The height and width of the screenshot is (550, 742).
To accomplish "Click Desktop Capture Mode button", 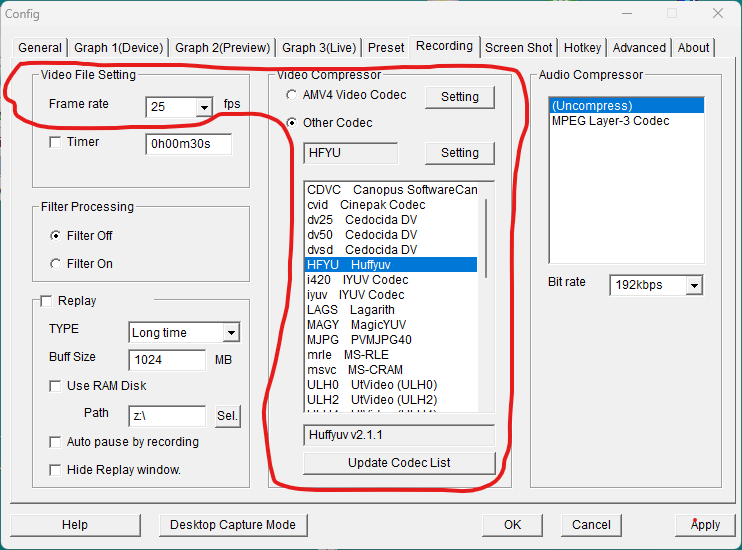I will coord(233,525).
